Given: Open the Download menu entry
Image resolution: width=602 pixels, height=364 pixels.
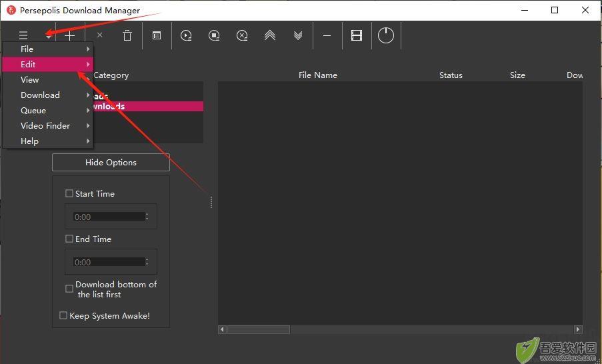Looking at the screenshot, I should point(47,95).
